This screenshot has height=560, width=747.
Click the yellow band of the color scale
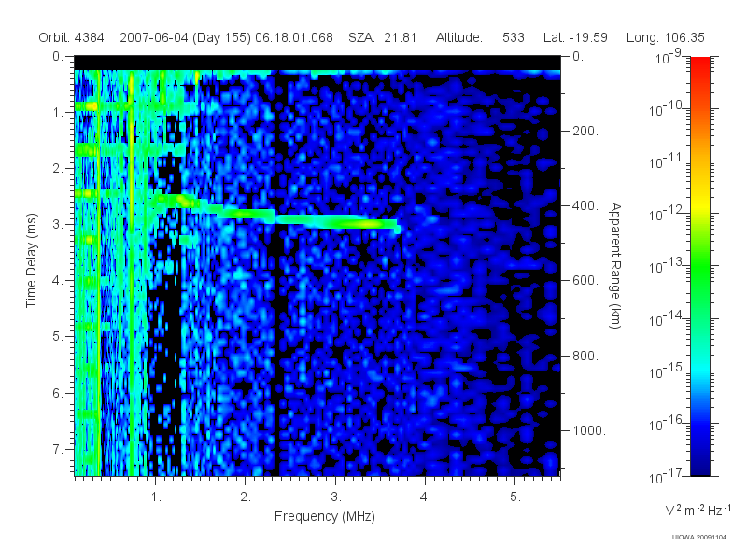click(699, 203)
